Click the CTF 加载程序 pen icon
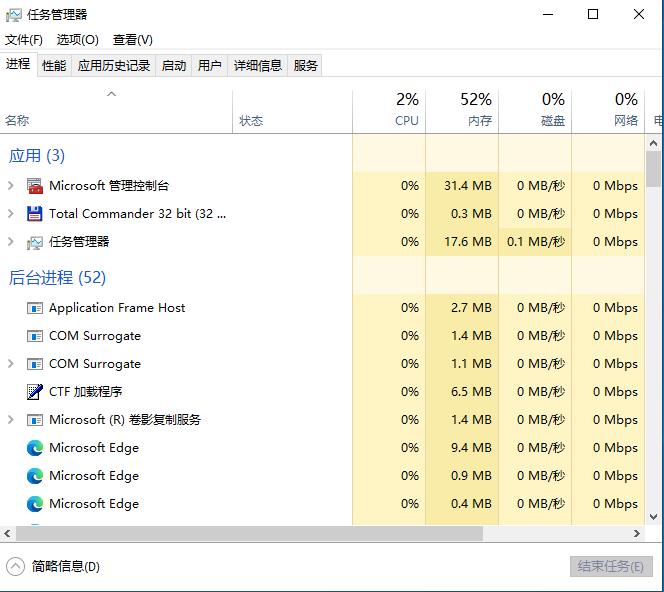The width and height of the screenshot is (664, 592). pyautogui.click(x=35, y=392)
